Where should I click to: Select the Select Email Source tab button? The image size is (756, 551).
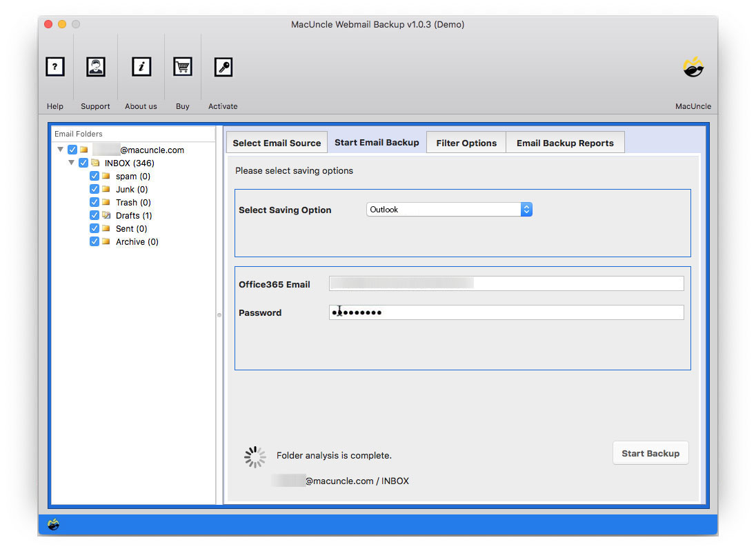click(277, 142)
